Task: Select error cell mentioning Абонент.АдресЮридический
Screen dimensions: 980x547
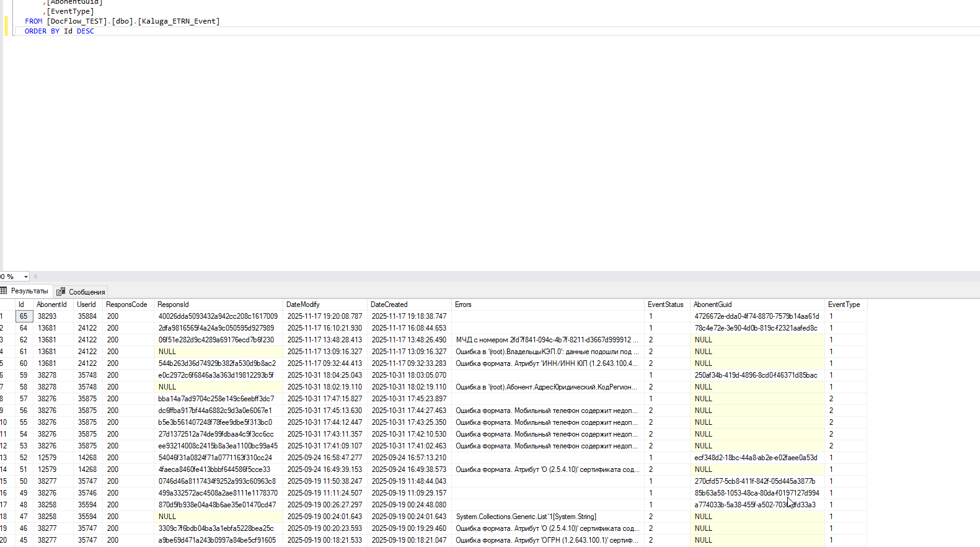Action: [x=548, y=387]
